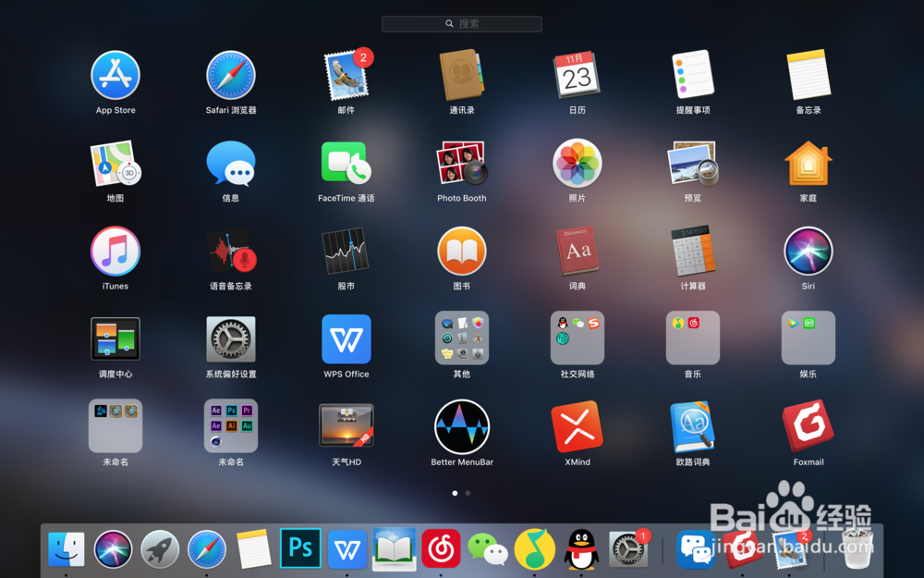This screenshot has width=924, height=578.
Task: Launch Siri from the Launchpad grid
Action: [808, 251]
